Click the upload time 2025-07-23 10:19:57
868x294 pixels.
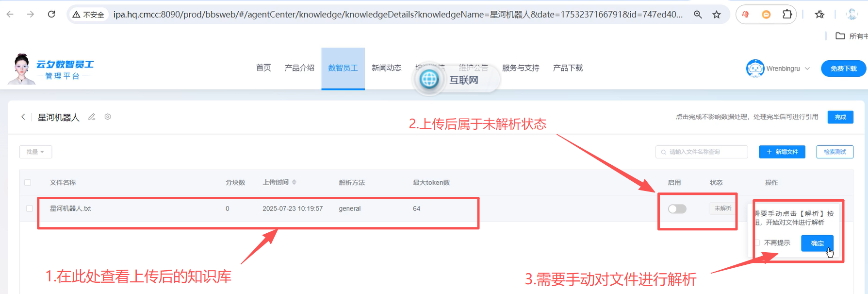(293, 208)
